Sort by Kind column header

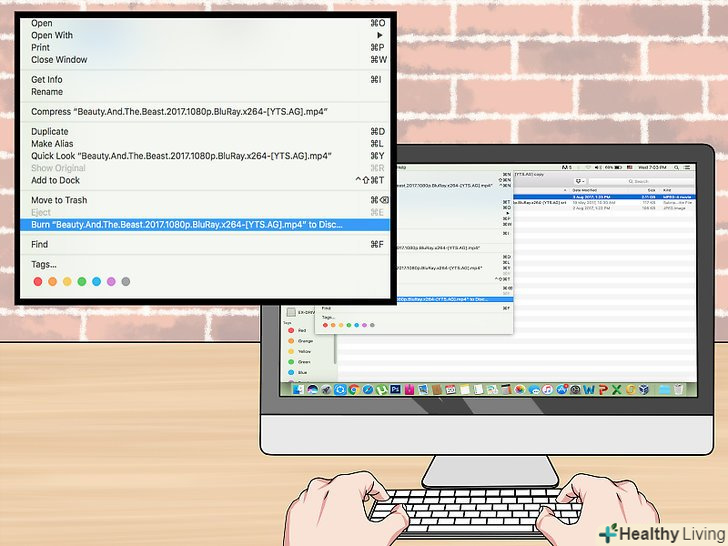pyautogui.click(x=667, y=190)
